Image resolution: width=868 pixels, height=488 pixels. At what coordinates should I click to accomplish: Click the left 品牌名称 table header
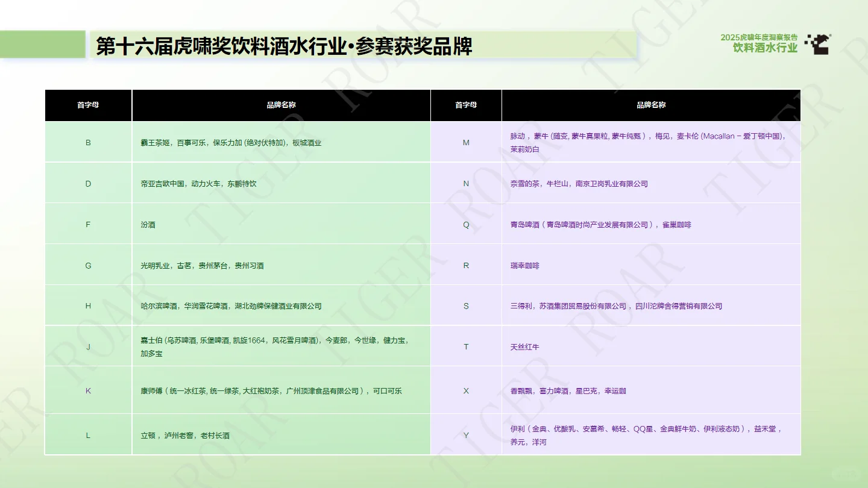coord(281,105)
